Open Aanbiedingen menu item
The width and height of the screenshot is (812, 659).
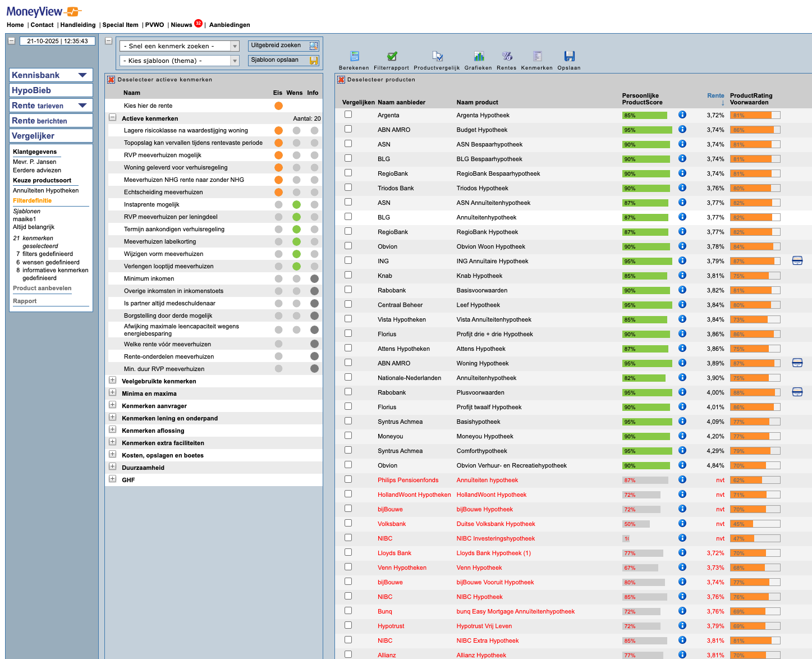(x=230, y=25)
